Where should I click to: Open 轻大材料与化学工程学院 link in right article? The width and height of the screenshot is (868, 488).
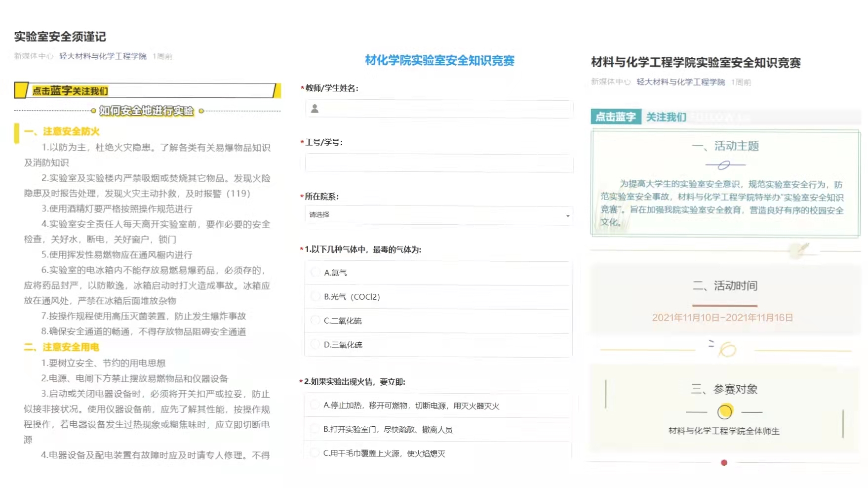tap(680, 82)
